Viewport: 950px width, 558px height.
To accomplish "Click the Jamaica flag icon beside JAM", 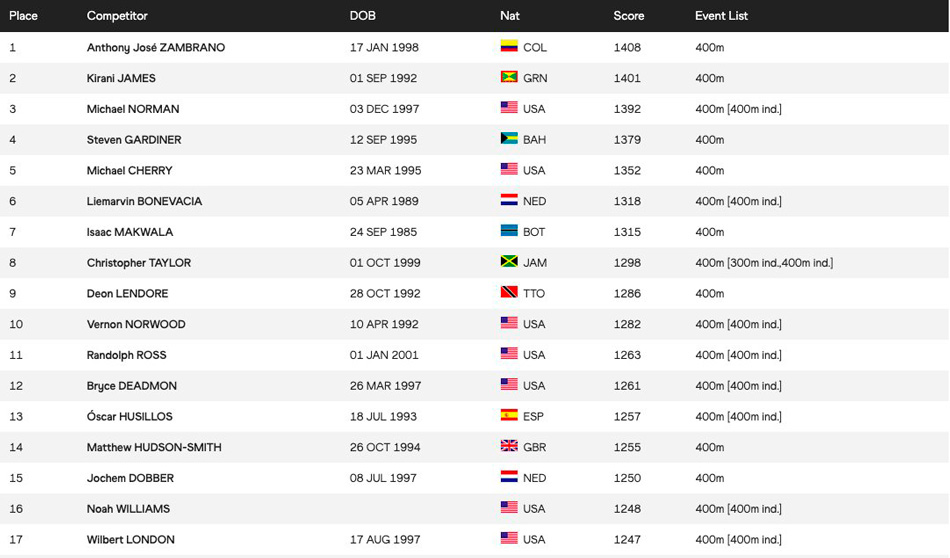I will [509, 262].
